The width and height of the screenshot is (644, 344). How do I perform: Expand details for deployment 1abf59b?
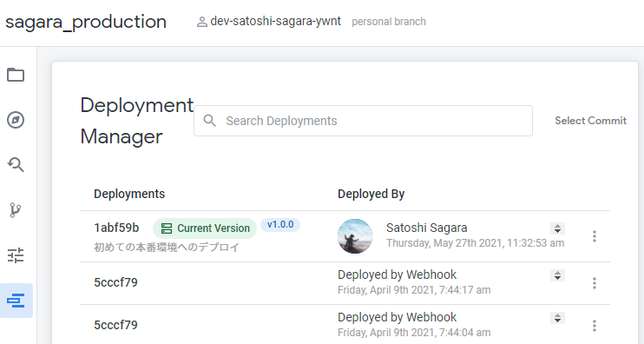point(557,228)
